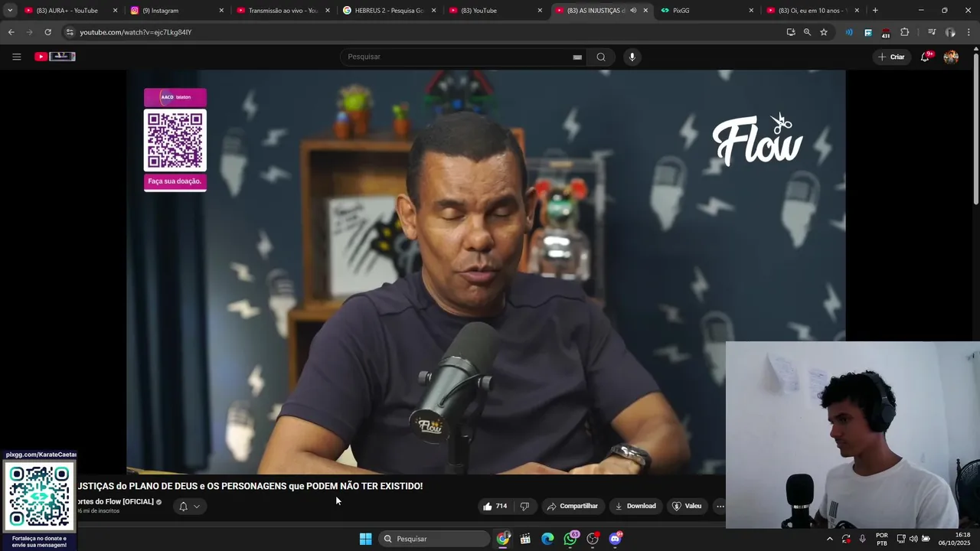Open the extension showing badge 431
The width and height of the screenshot is (980, 551).
point(886,33)
